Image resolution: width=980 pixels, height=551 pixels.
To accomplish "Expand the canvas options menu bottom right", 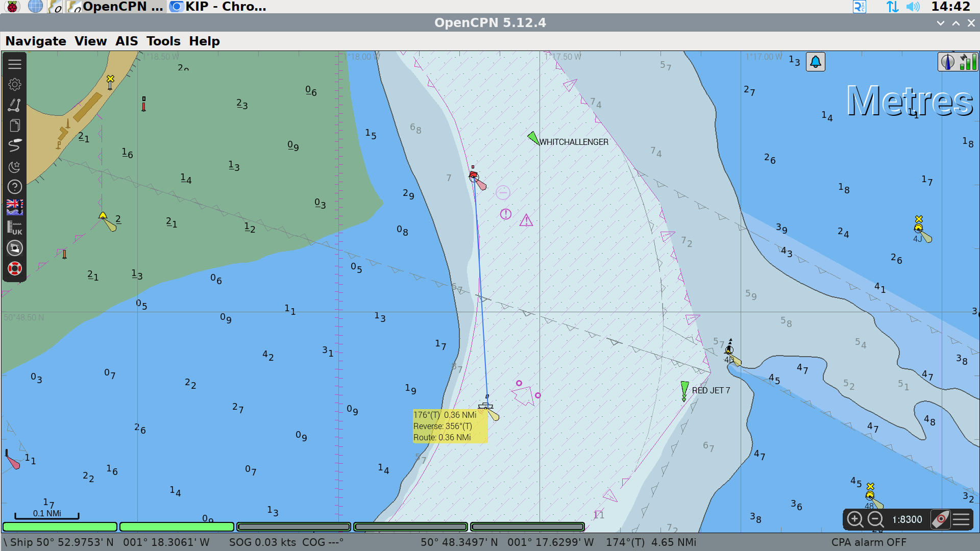I will (961, 519).
